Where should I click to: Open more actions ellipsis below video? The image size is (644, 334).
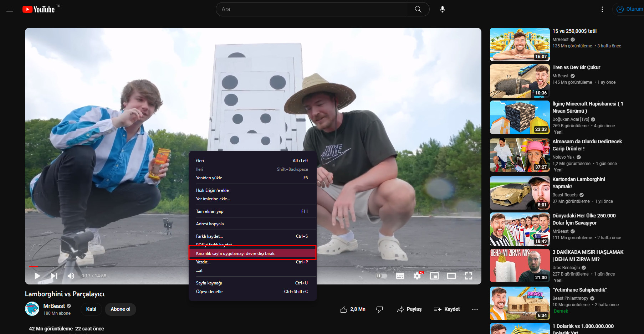[x=475, y=309]
